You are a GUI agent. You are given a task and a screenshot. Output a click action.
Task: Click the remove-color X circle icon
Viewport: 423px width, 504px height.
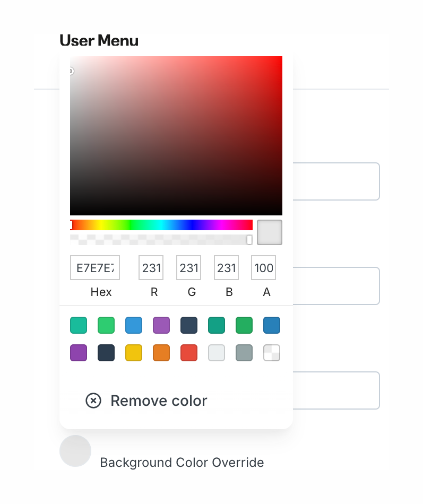tap(93, 401)
